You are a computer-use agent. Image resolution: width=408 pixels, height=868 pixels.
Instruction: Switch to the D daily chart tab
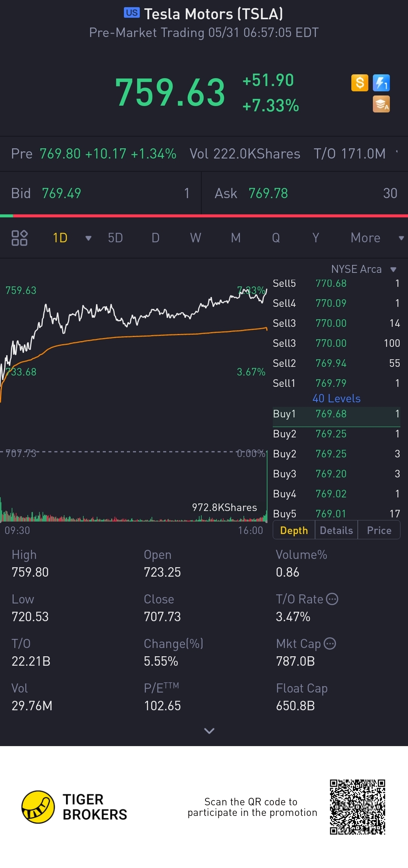tap(155, 238)
